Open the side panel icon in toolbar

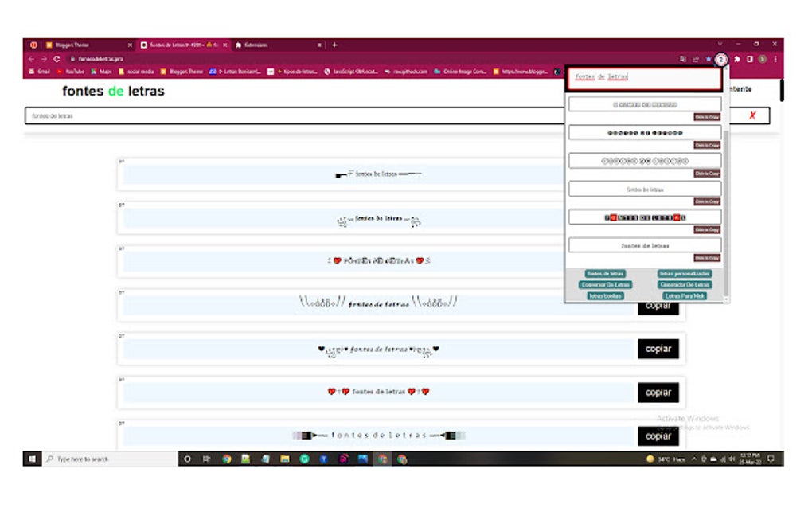tap(749, 60)
